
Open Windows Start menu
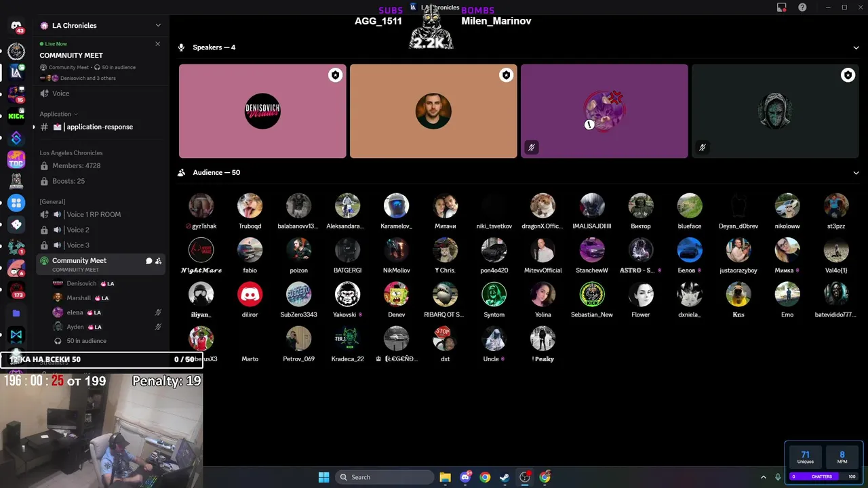tap(323, 477)
